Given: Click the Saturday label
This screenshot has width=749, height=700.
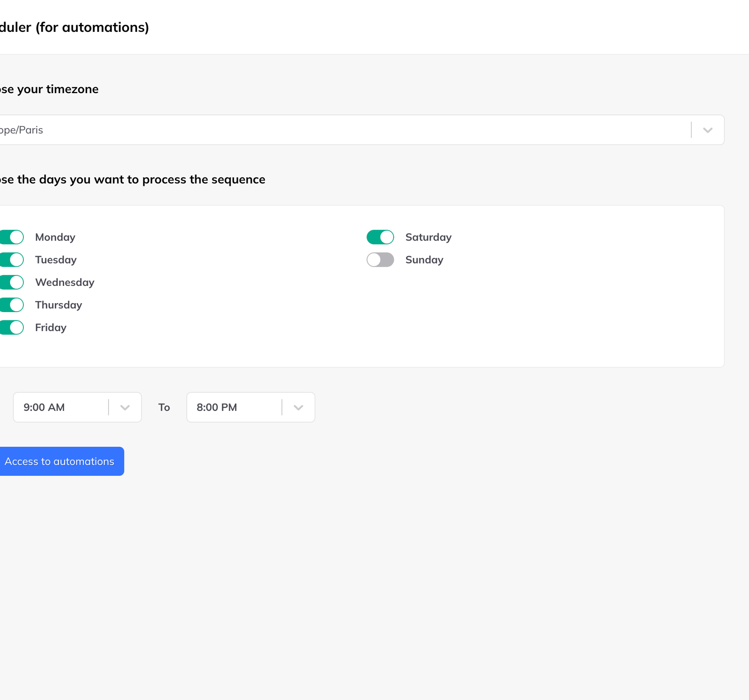Looking at the screenshot, I should click(x=428, y=237).
